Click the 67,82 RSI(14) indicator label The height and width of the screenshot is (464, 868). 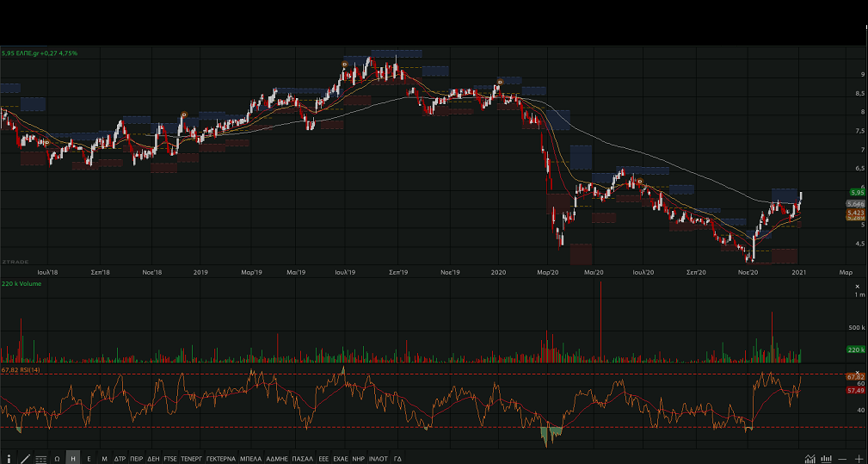click(x=22, y=370)
